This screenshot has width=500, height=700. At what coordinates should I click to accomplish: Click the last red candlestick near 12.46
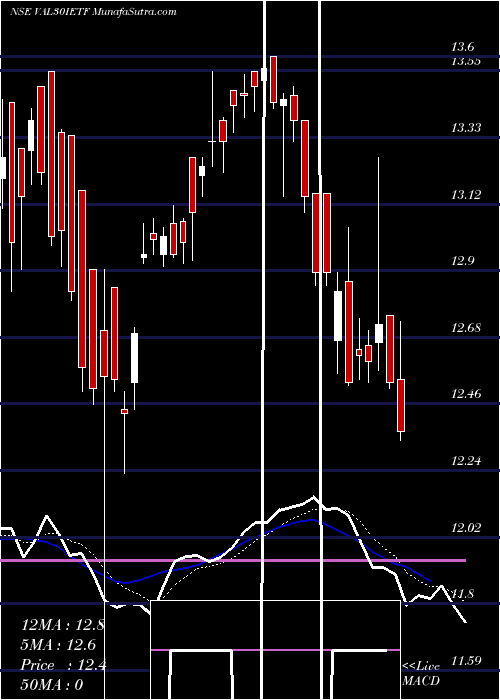coord(401,405)
